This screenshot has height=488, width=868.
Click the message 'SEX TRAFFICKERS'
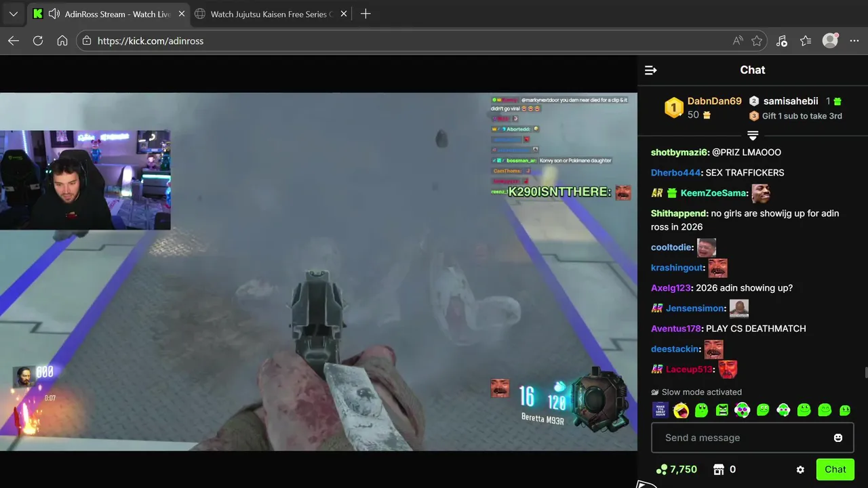point(745,173)
